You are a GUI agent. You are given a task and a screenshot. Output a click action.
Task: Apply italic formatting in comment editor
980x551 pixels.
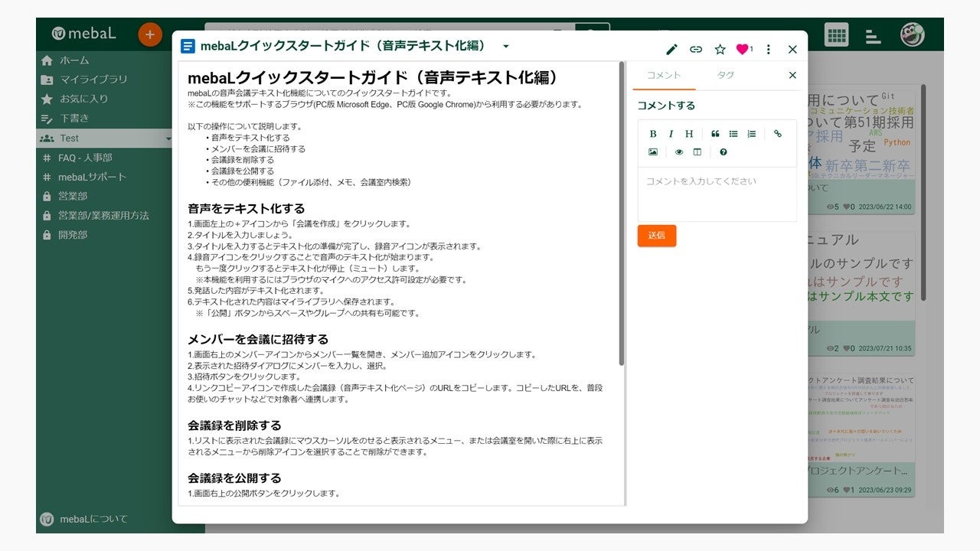point(671,134)
